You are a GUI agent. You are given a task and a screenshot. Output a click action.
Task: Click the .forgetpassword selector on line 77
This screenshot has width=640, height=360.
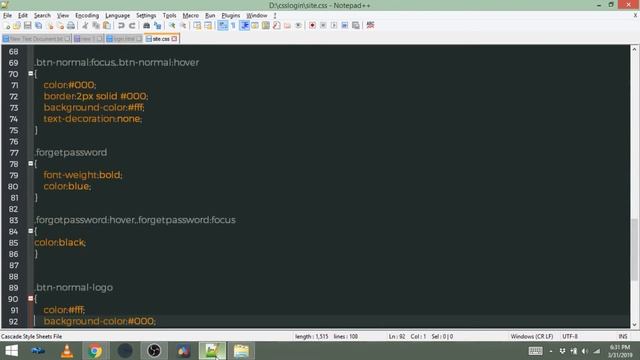71,152
